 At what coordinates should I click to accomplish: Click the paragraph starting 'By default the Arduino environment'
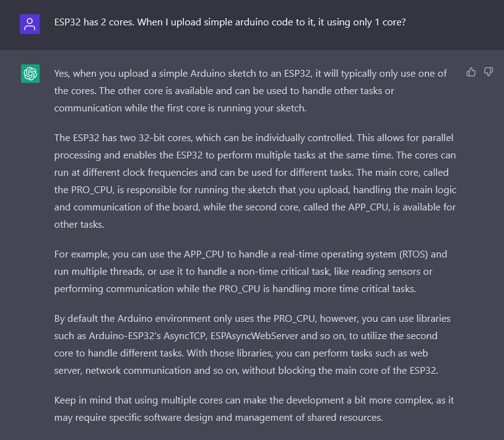253,344
